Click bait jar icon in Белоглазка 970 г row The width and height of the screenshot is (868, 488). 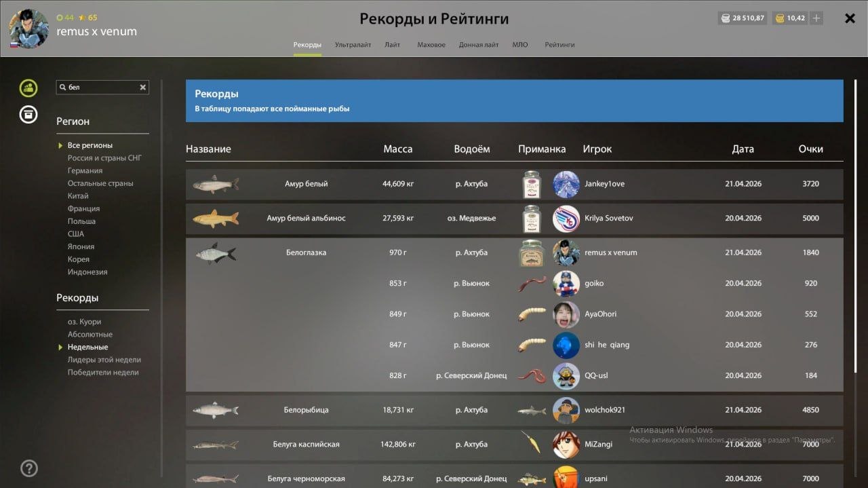[x=532, y=252]
